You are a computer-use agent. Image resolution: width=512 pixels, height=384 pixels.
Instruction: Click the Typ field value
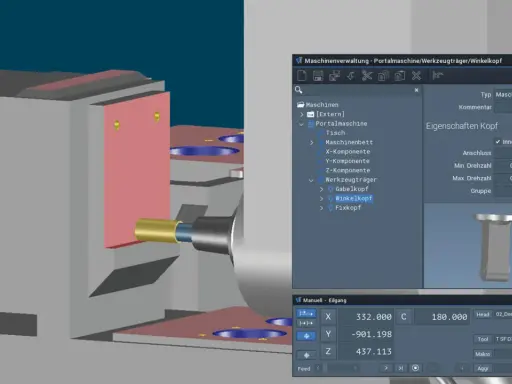point(503,95)
